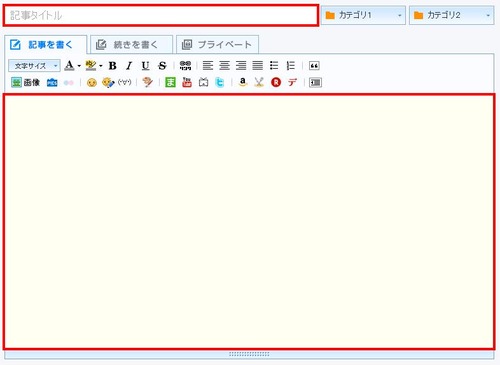This screenshot has height=365, width=500.
Task: Center align the text
Action: pyautogui.click(x=224, y=65)
